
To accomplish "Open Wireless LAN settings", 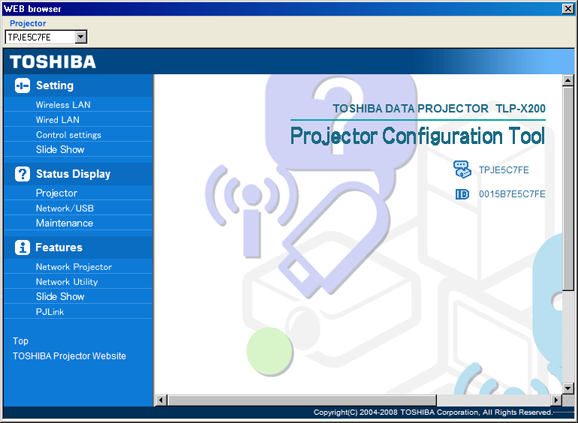I will [x=63, y=105].
